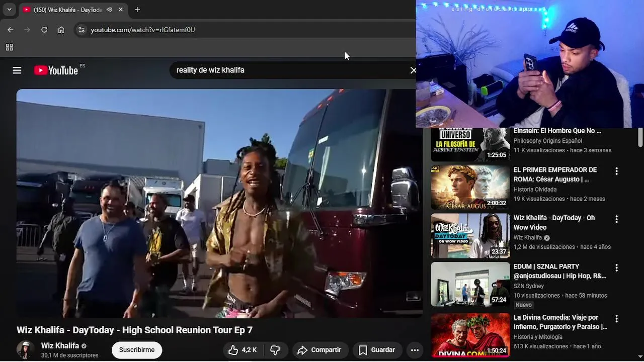Share the video with Compartir
The height and width of the screenshot is (362, 644).
319,350
